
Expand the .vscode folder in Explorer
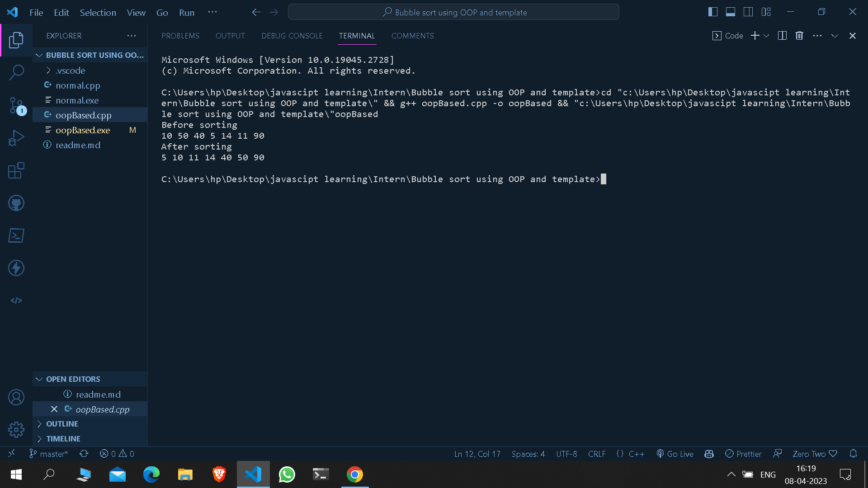click(x=49, y=70)
